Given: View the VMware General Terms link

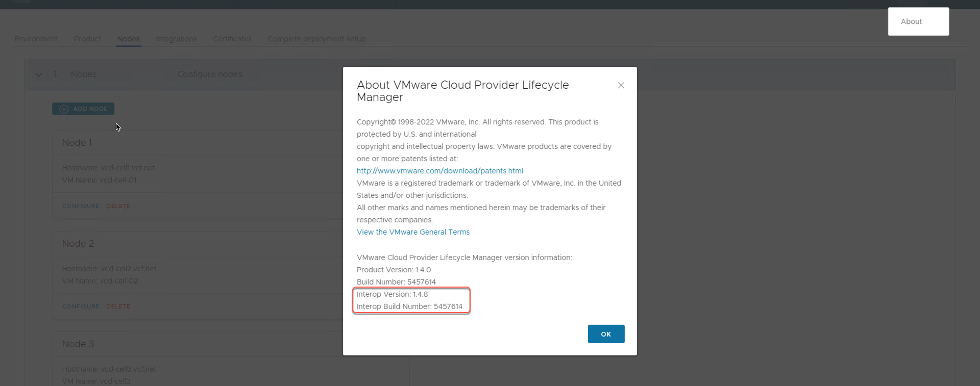Looking at the screenshot, I should point(413,232).
